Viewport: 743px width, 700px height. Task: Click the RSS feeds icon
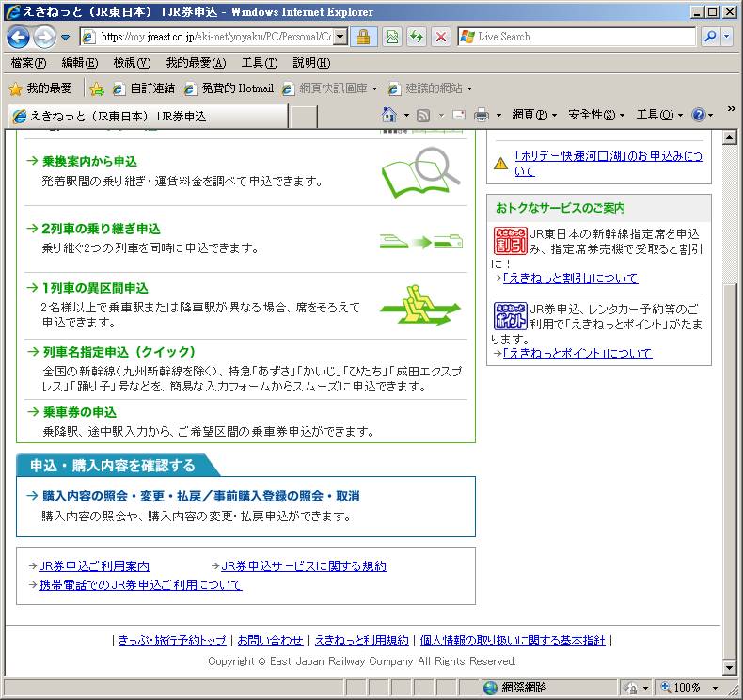pyautogui.click(x=422, y=115)
